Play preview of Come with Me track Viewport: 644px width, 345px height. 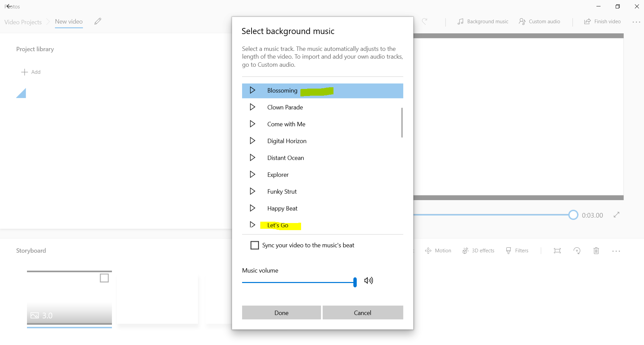tap(252, 124)
